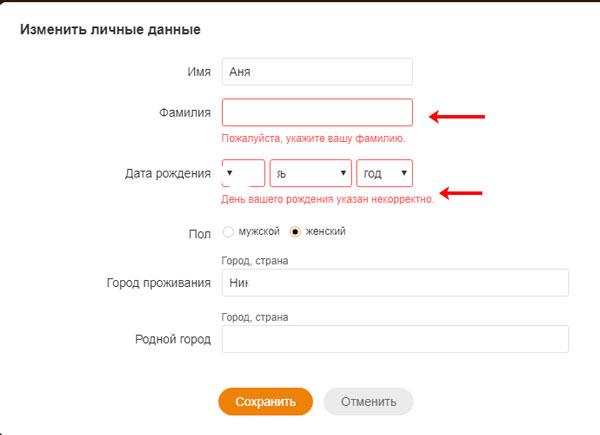The image size is (600, 435).
Task: Focus the Родной город input field
Action: (395, 339)
